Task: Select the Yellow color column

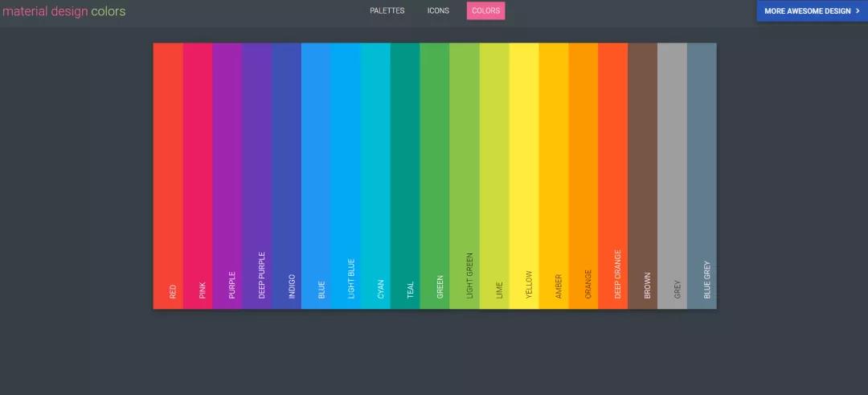Action: [524, 175]
